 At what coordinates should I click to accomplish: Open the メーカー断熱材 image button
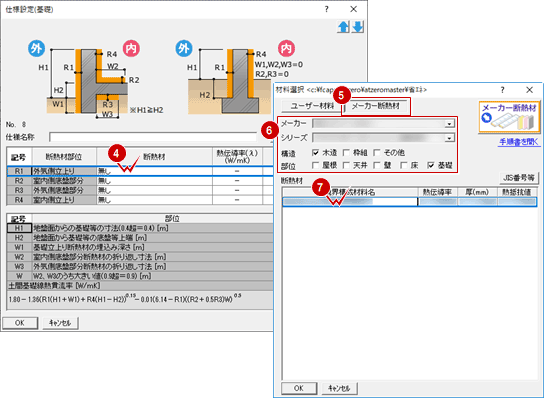point(509,117)
